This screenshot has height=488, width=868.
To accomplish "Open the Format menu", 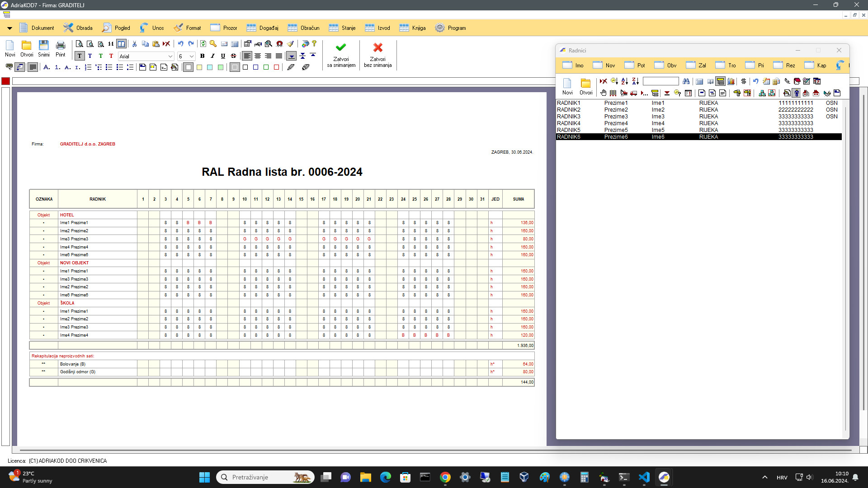I will (x=188, y=28).
